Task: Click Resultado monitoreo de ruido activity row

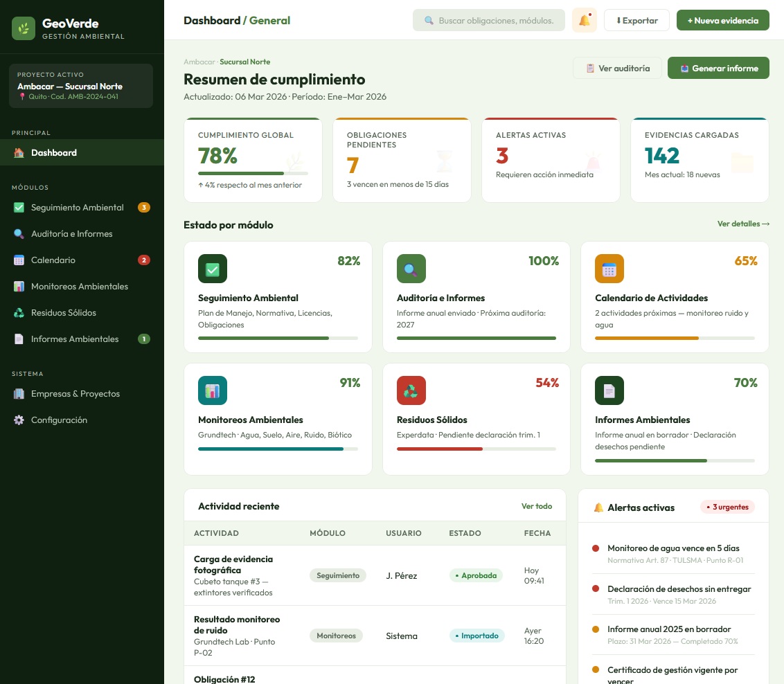Action: pyautogui.click(x=375, y=636)
